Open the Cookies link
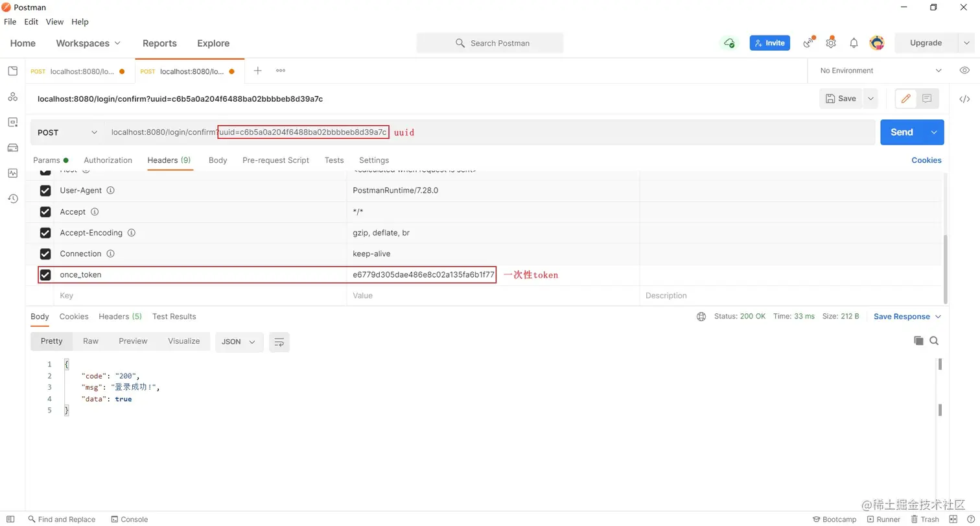This screenshot has height=526, width=980. 926,160
